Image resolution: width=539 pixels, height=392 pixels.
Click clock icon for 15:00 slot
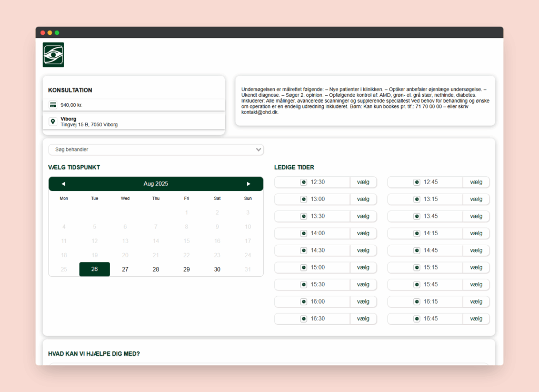304,267
